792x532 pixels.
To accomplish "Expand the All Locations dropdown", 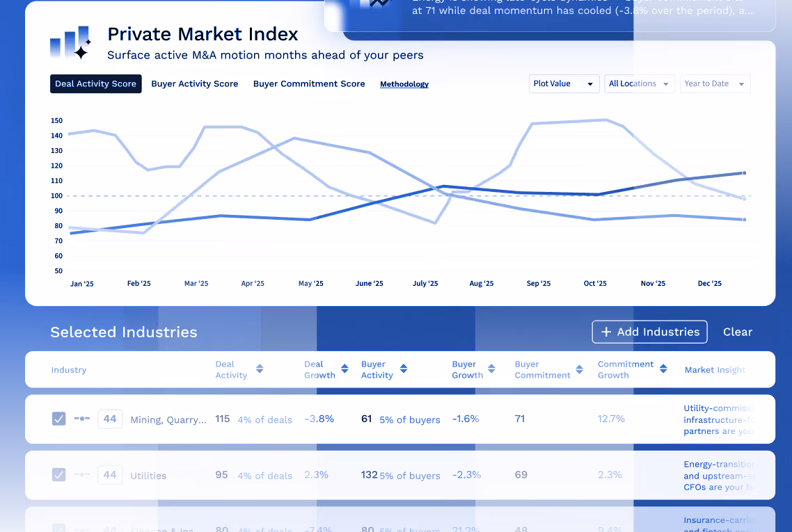I will click(640, 83).
